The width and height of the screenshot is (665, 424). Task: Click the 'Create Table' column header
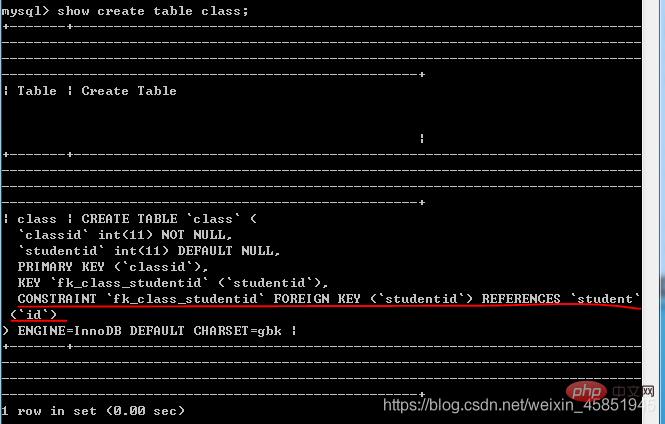[129, 91]
